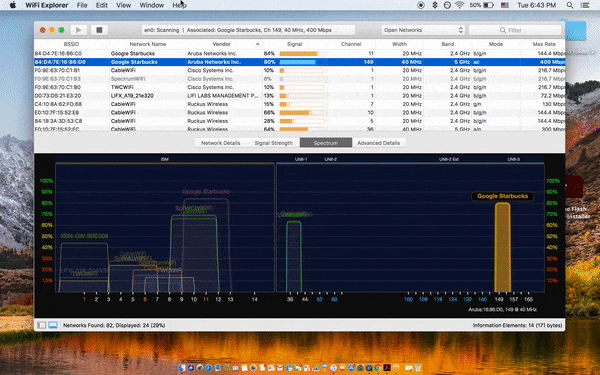Open the View menu
The height and width of the screenshot is (375, 600).
point(123,5)
